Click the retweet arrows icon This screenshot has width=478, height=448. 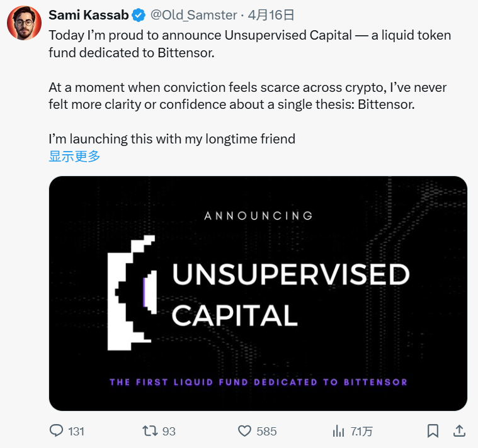pyautogui.click(x=150, y=431)
